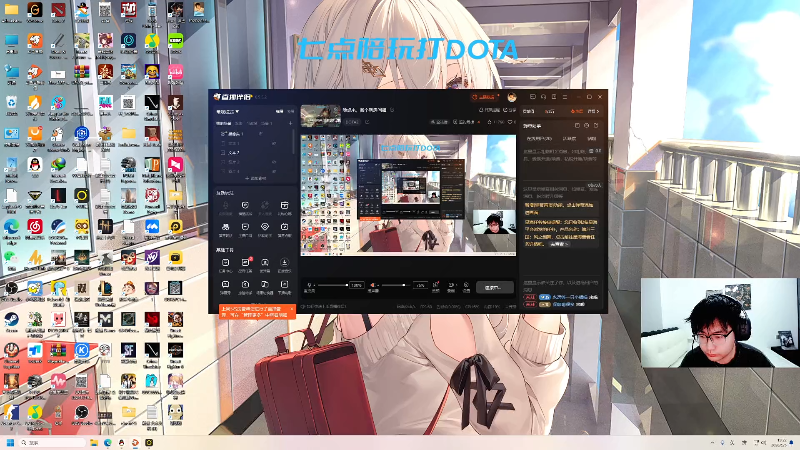The height and width of the screenshot is (450, 800).
Task: Click the pop-out icon in chat panel header
Action: tap(578, 126)
